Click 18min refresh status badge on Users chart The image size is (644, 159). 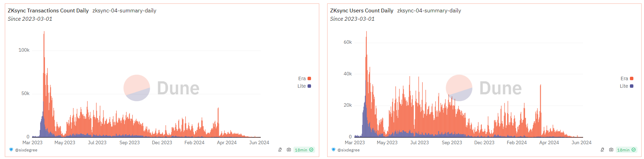[x=626, y=150]
